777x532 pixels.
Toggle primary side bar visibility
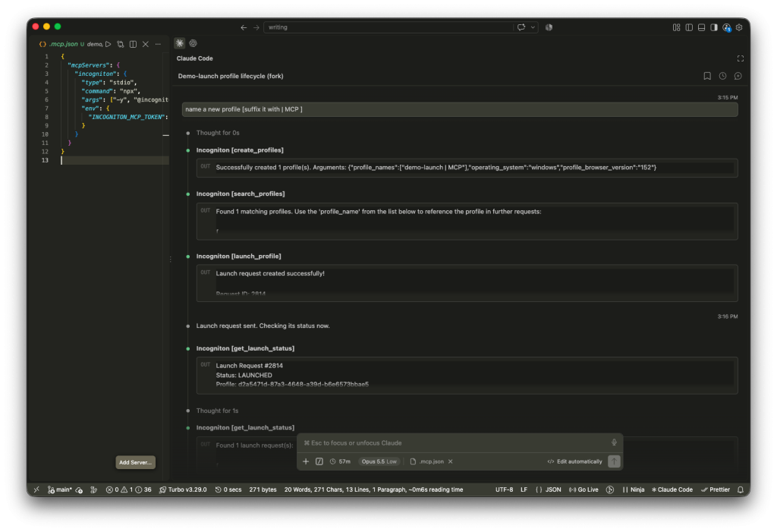click(x=689, y=27)
